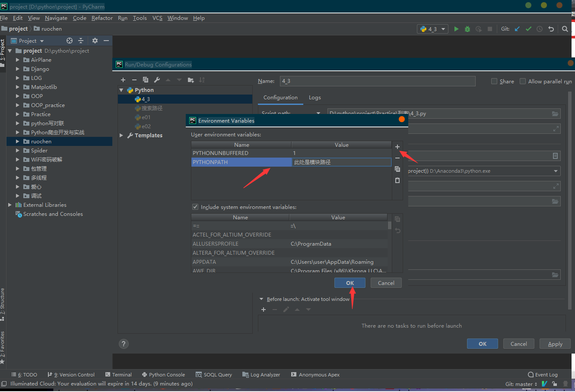Add a new environment variable with plus icon
This screenshot has height=392, width=575.
[397, 147]
